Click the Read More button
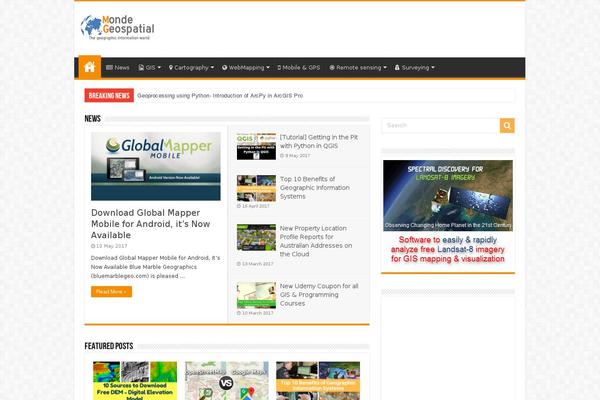This screenshot has width=600, height=400. 111,292
